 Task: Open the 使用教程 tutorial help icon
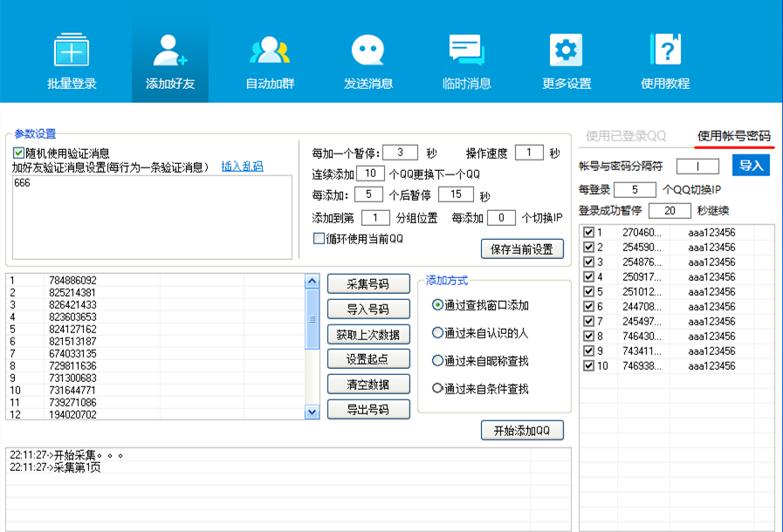click(665, 49)
